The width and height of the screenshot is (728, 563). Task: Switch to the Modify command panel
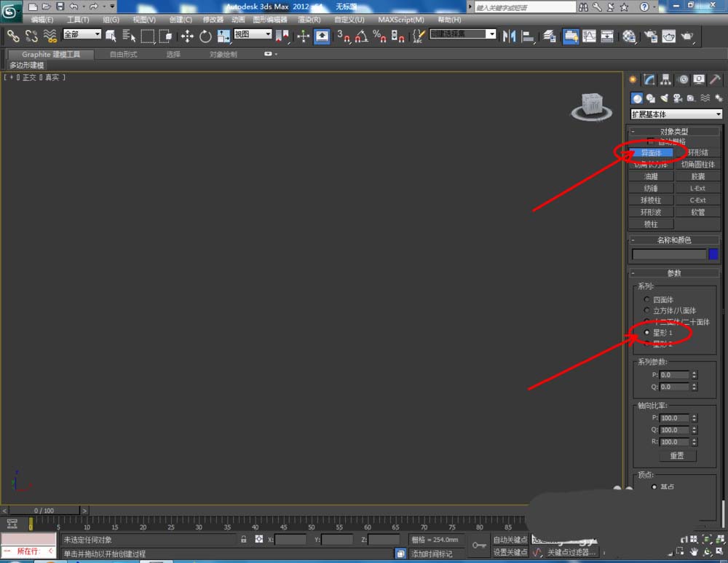point(649,79)
